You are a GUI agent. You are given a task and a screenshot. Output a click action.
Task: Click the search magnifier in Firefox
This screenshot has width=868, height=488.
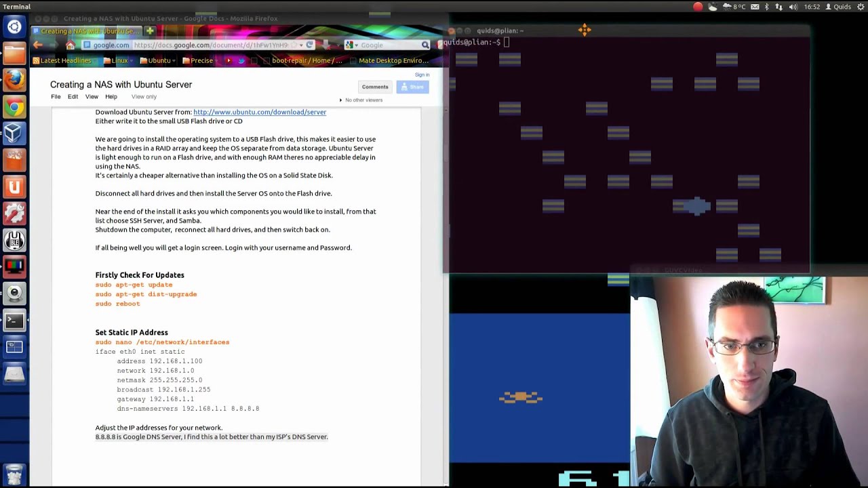pos(425,45)
